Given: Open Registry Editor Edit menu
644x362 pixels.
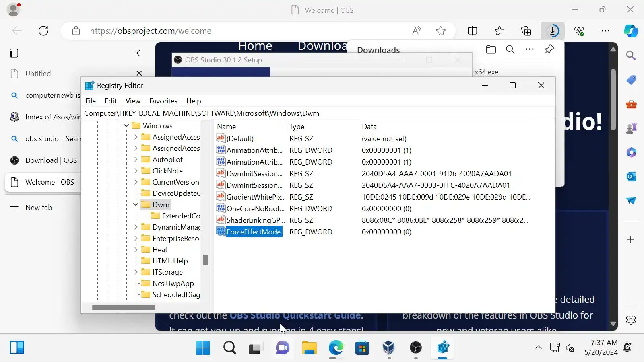Looking at the screenshot, I should click(x=111, y=101).
